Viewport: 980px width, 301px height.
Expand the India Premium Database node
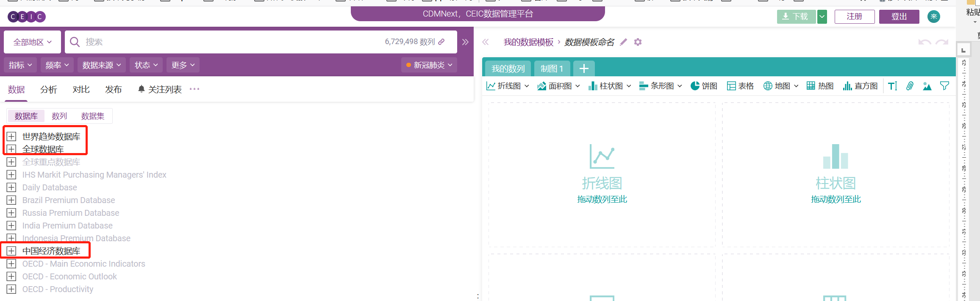pyautogui.click(x=11, y=226)
